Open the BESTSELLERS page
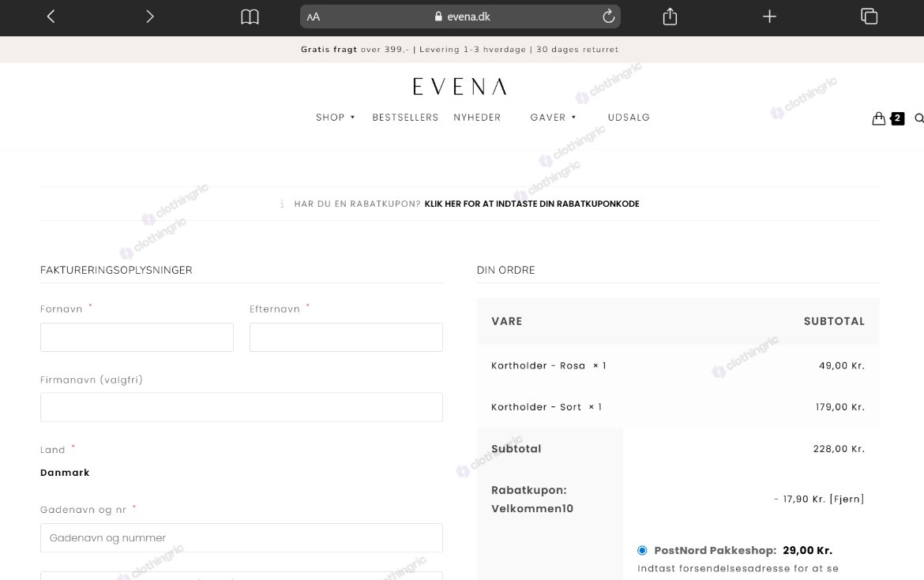This screenshot has height=580, width=924. (405, 117)
